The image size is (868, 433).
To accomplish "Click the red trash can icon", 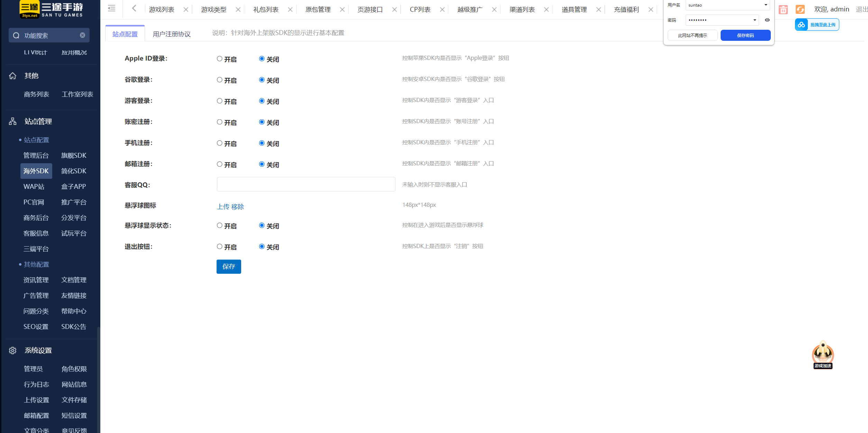I will click(783, 10).
